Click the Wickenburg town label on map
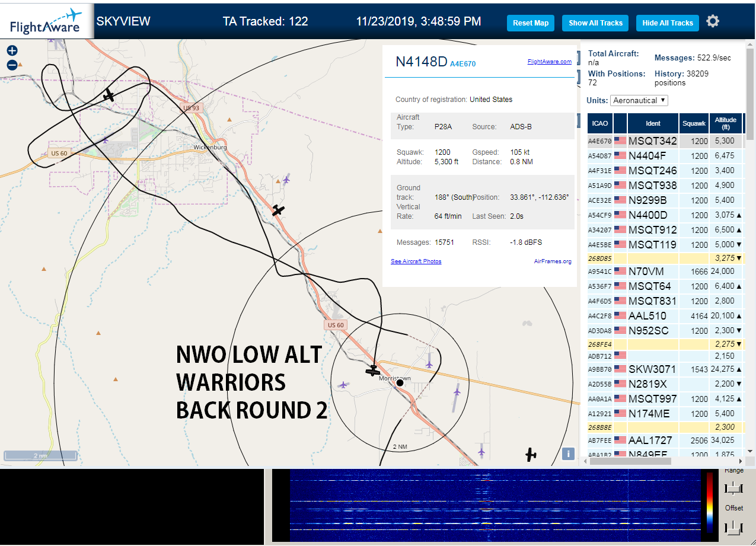 (x=211, y=147)
